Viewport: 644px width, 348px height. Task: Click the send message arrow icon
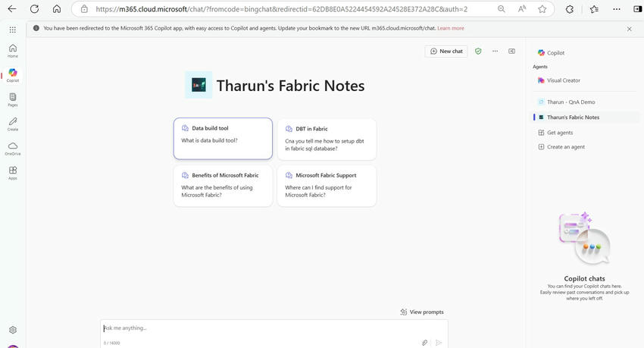tap(439, 342)
